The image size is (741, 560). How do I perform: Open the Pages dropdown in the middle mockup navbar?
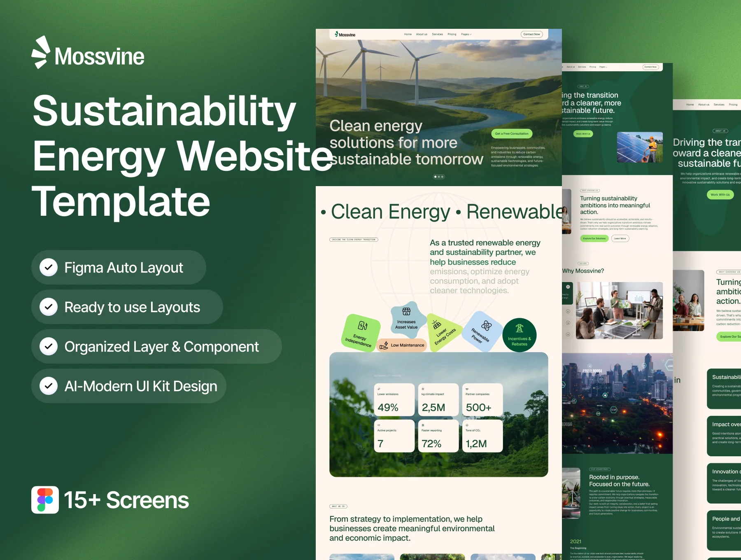[603, 67]
